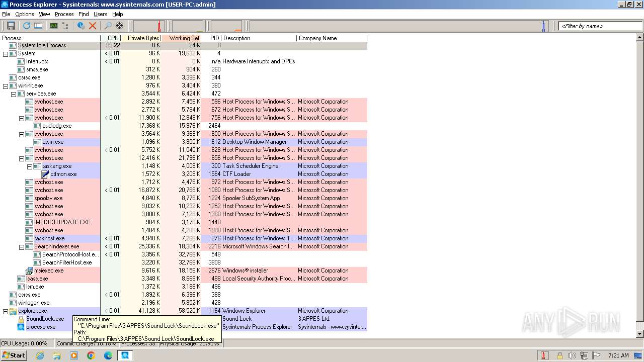The width and height of the screenshot is (644, 362).
Task: Click the SoundLock.exe padlock icon
Action: tap(21, 319)
